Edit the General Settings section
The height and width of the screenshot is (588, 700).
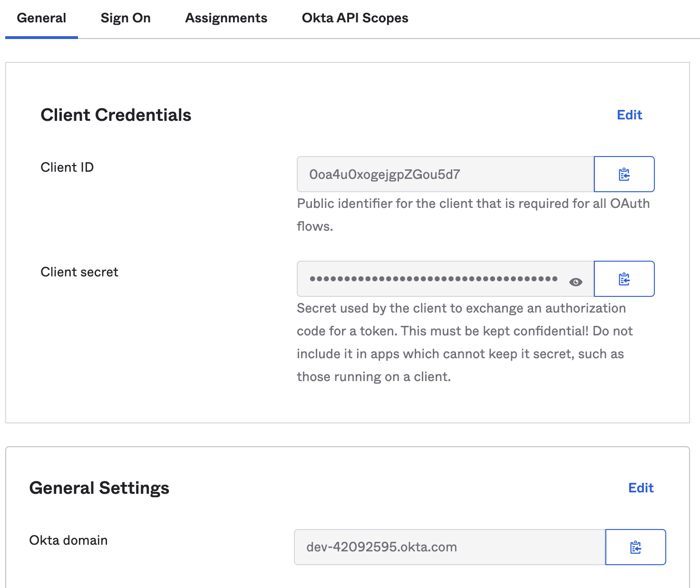641,488
